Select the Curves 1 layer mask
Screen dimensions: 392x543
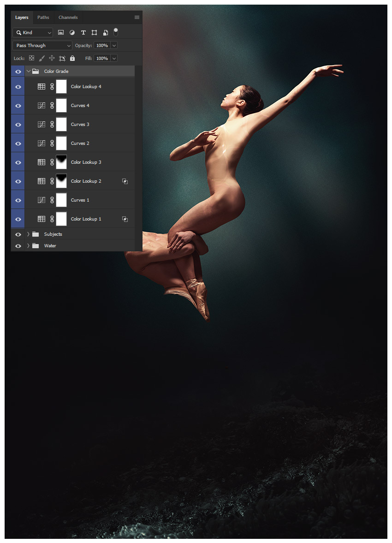click(61, 200)
